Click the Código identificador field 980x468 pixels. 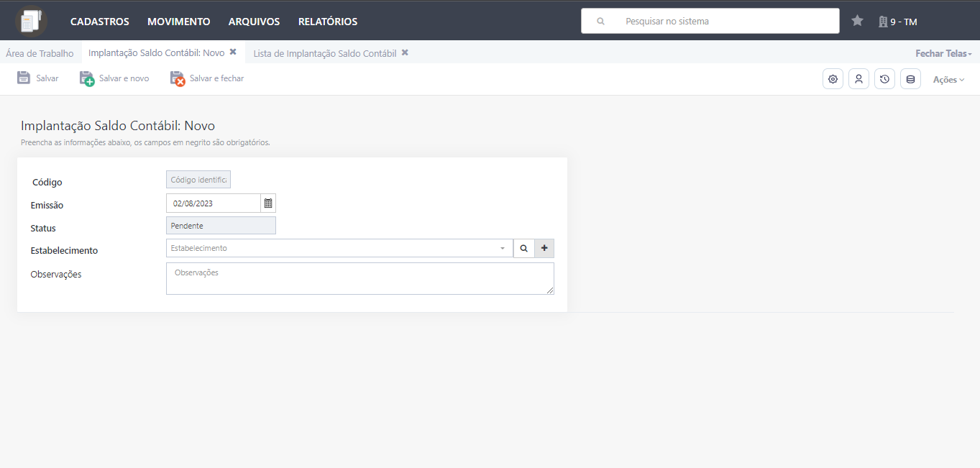(x=198, y=180)
